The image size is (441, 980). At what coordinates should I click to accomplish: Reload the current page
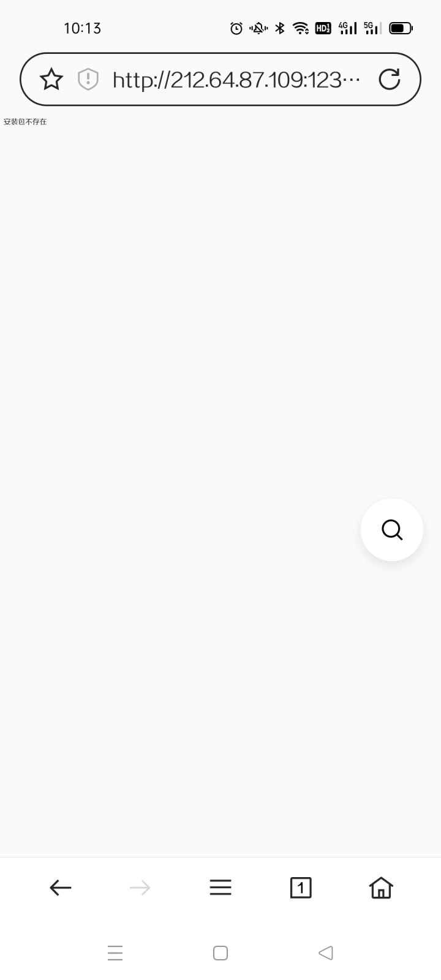click(x=390, y=80)
